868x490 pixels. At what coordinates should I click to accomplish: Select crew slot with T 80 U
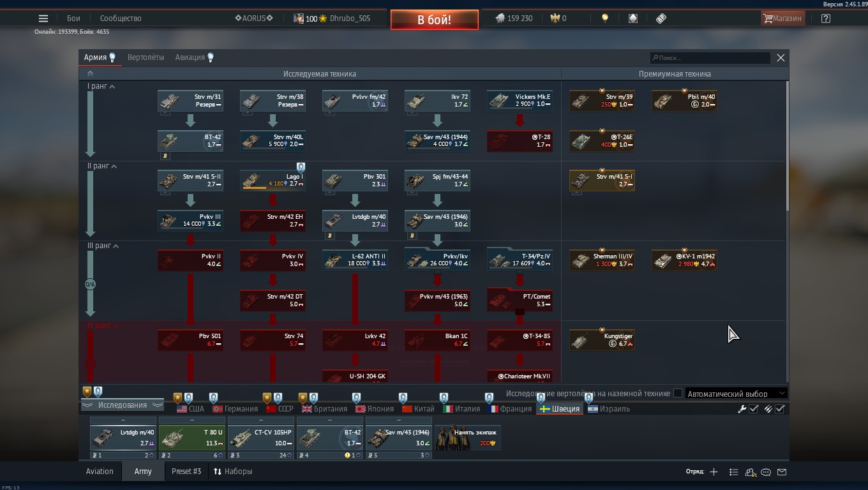[191, 438]
